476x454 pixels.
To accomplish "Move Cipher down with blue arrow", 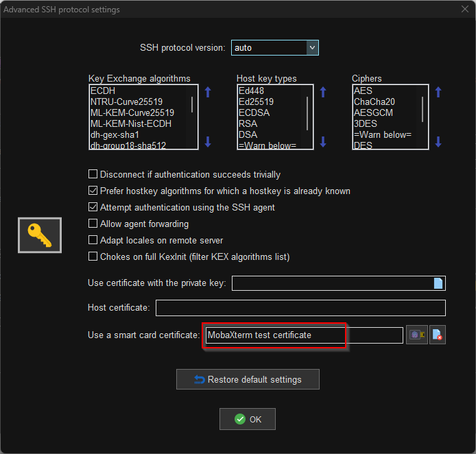I will pos(438,142).
